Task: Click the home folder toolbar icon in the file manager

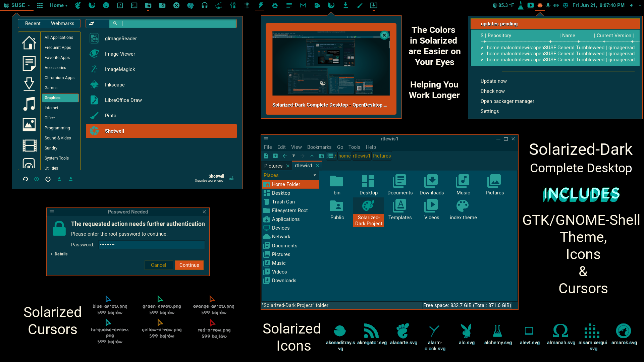Action: pos(321,156)
